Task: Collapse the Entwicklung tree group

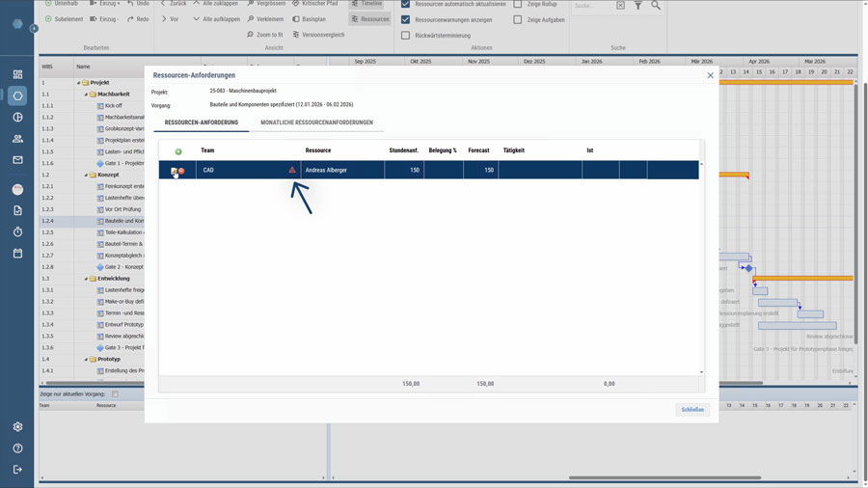Action: (85, 279)
